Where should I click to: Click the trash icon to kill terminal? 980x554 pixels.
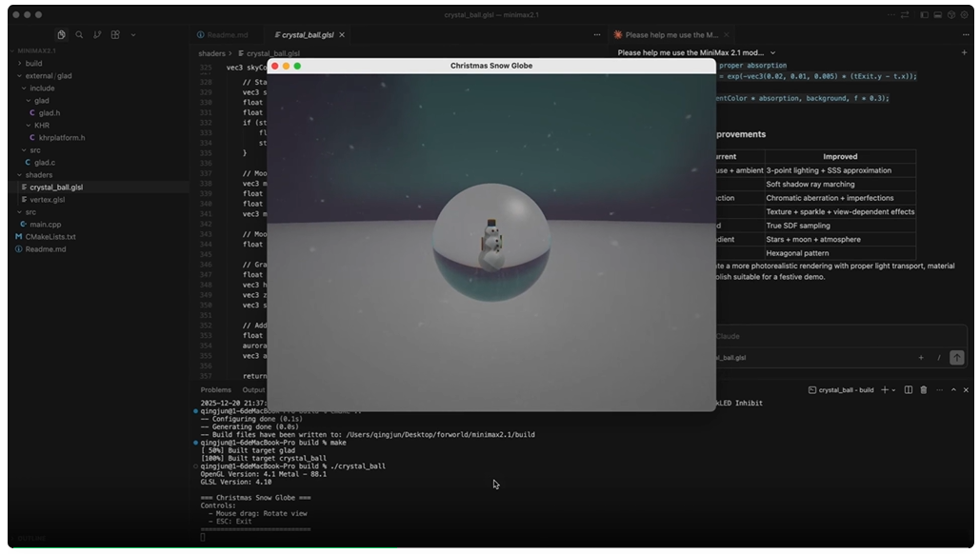(x=923, y=390)
